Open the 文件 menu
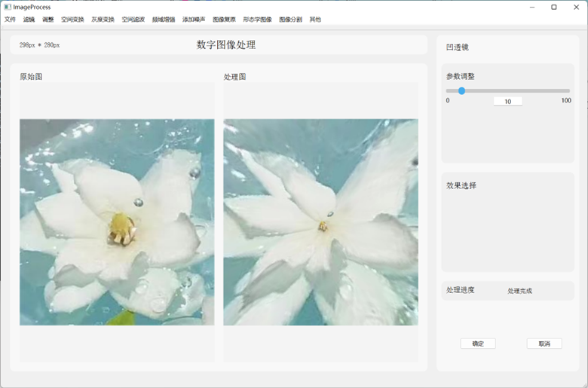The image size is (588, 388). coord(10,20)
